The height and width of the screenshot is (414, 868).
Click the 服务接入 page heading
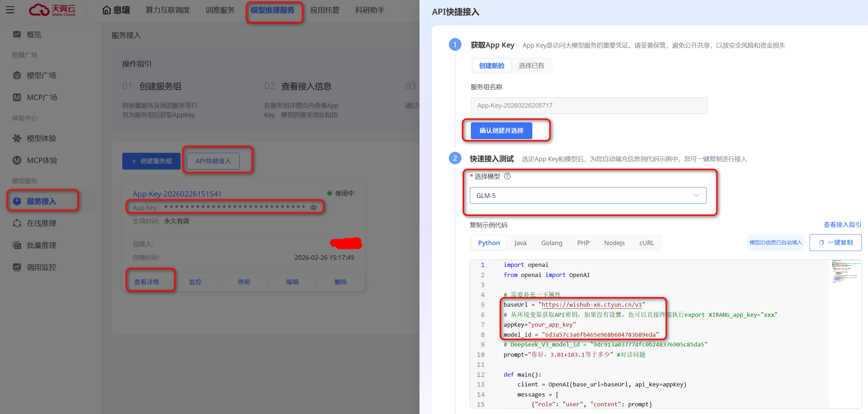coord(126,36)
